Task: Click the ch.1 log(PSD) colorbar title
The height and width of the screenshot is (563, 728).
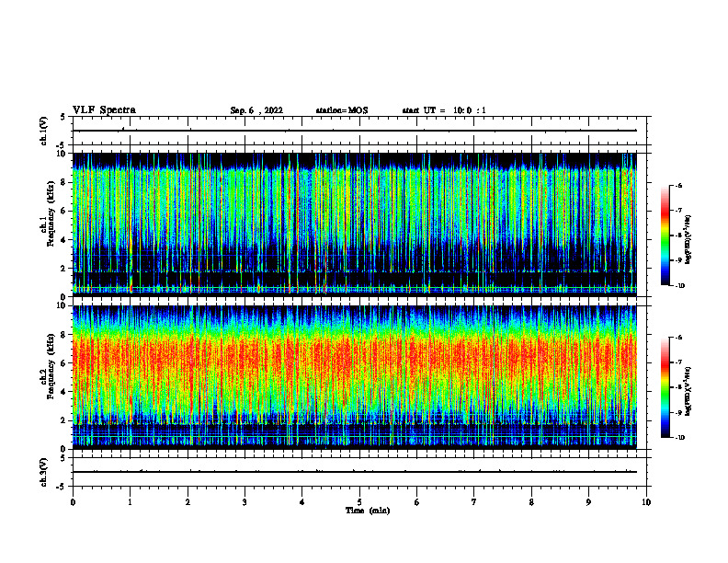Action: click(x=688, y=239)
